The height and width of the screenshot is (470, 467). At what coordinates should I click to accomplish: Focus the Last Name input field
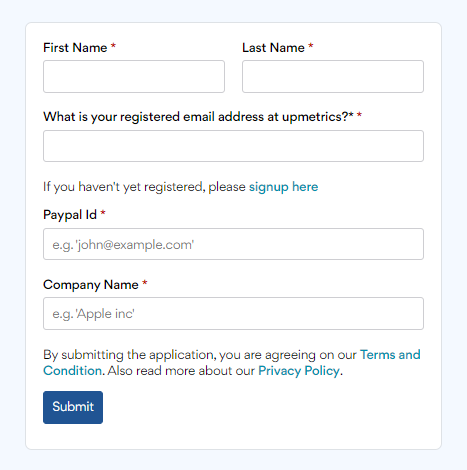pos(333,76)
